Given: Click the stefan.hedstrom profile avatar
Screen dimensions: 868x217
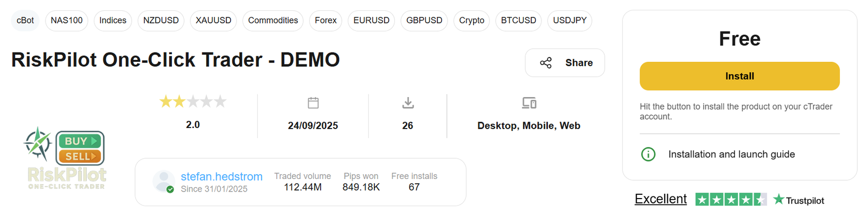Looking at the screenshot, I should pos(163,181).
